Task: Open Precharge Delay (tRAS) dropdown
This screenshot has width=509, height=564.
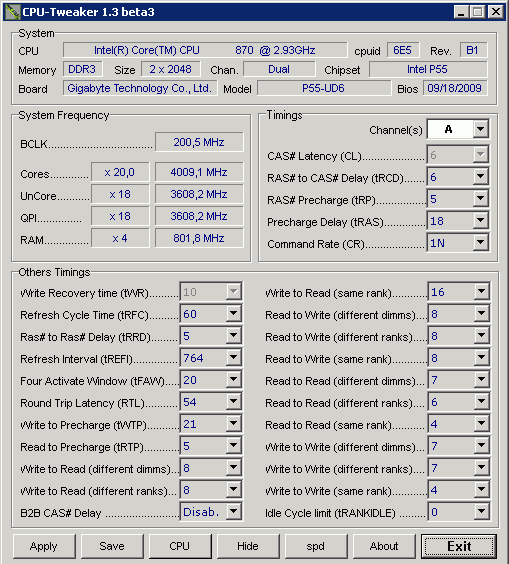Action: pyautogui.click(x=481, y=221)
